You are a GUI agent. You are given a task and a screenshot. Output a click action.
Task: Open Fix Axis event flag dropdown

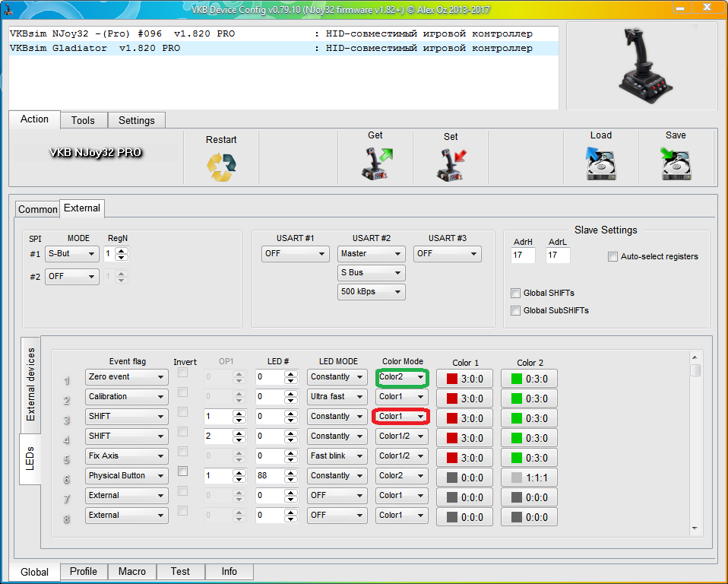127,455
